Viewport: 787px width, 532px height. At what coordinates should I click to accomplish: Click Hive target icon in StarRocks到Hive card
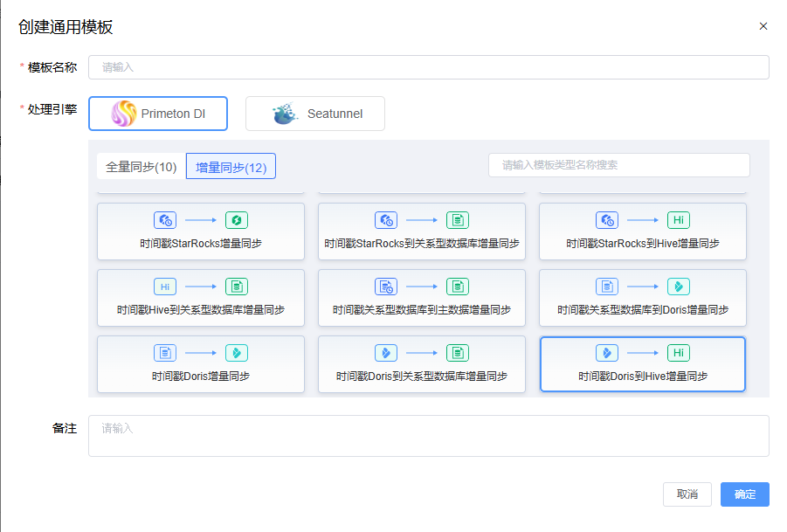pos(678,220)
